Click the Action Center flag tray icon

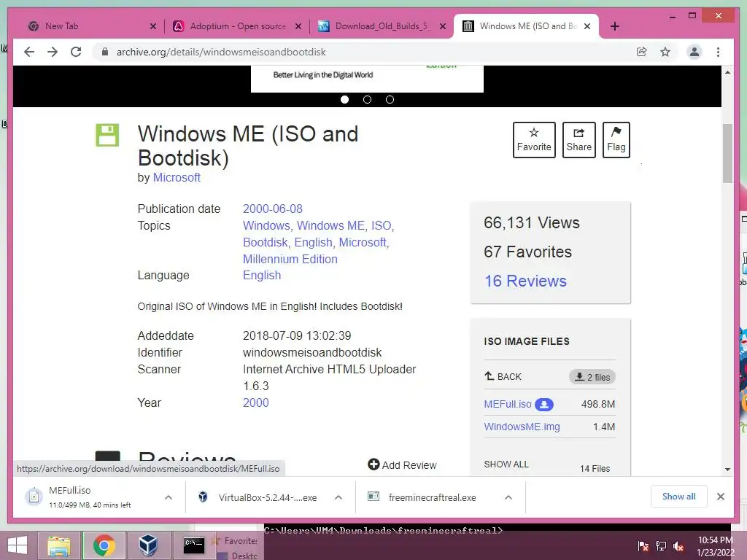(643, 546)
